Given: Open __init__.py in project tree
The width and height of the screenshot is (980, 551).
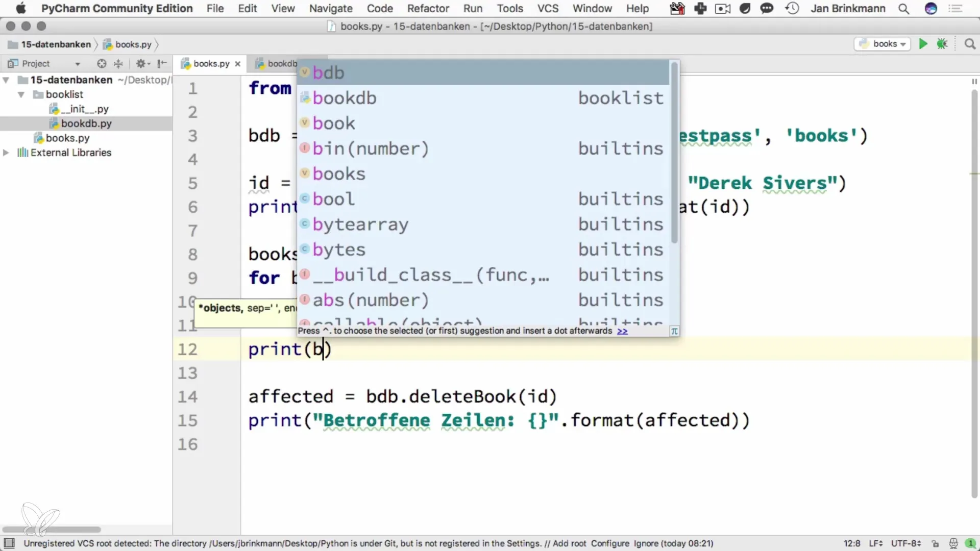Looking at the screenshot, I should click(x=79, y=109).
